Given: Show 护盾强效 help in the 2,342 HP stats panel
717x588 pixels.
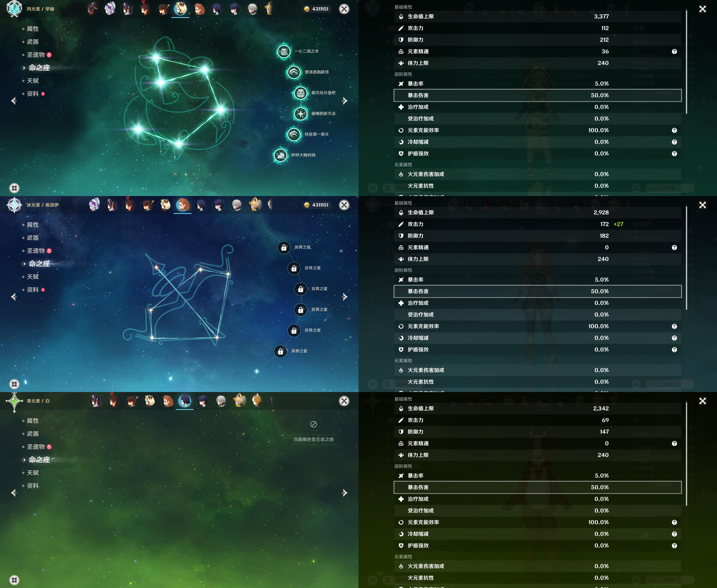Looking at the screenshot, I should pyautogui.click(x=674, y=546).
